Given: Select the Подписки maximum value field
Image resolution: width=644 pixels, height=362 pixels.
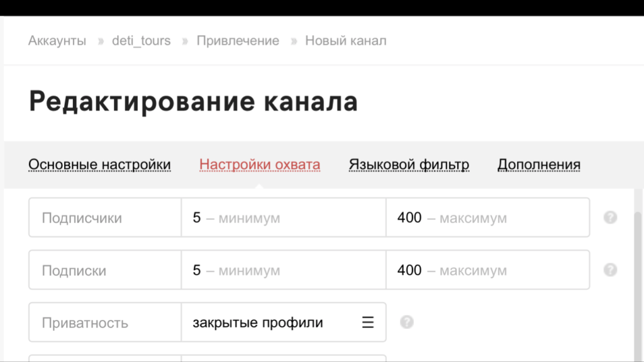Looking at the screenshot, I should click(x=487, y=271).
